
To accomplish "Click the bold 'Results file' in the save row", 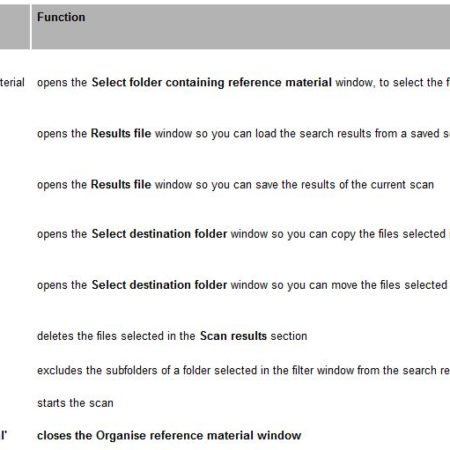I will 121,184.
